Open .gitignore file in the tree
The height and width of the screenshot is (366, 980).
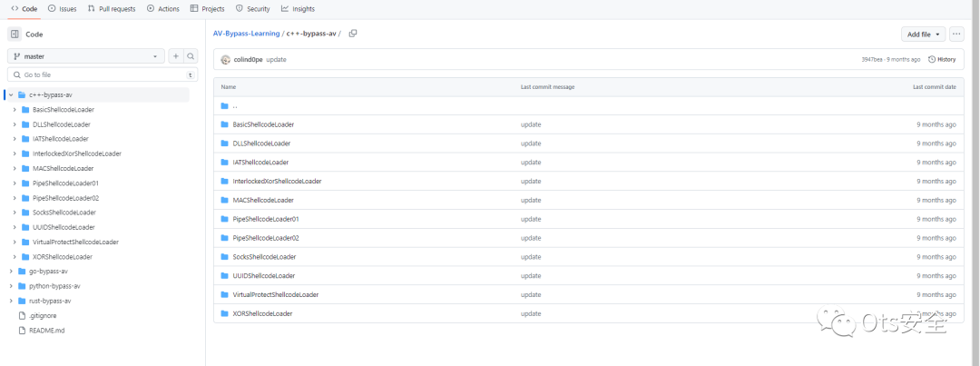43,315
